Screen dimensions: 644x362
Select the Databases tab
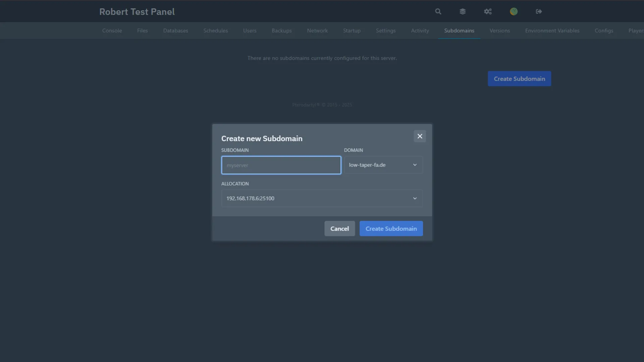(x=175, y=31)
